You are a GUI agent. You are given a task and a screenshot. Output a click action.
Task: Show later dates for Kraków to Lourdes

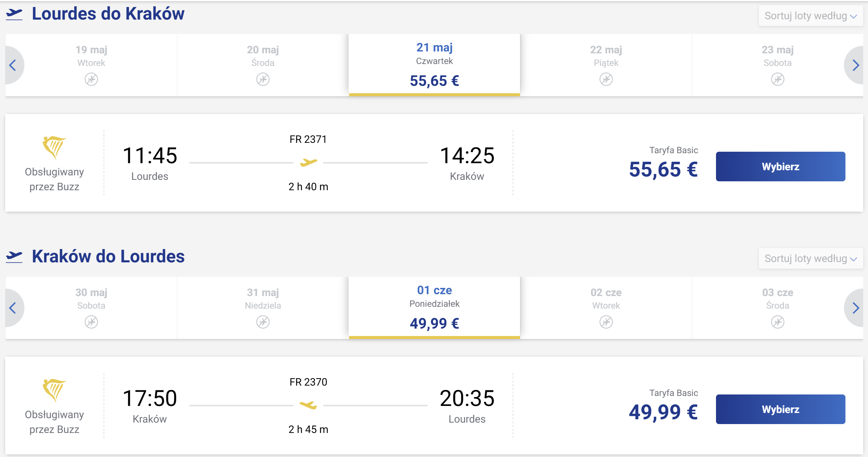coord(855,308)
